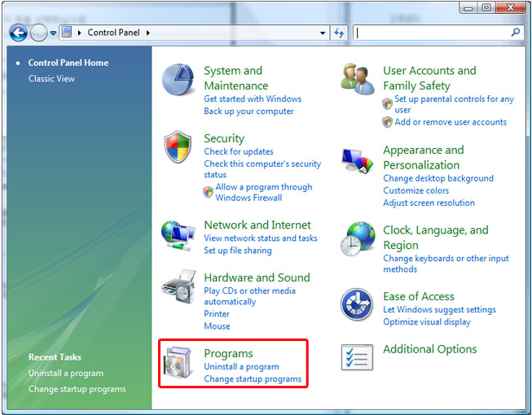Image resolution: width=532 pixels, height=415 pixels.
Task: Open the Hardware and Sound heading
Action: [x=257, y=277]
